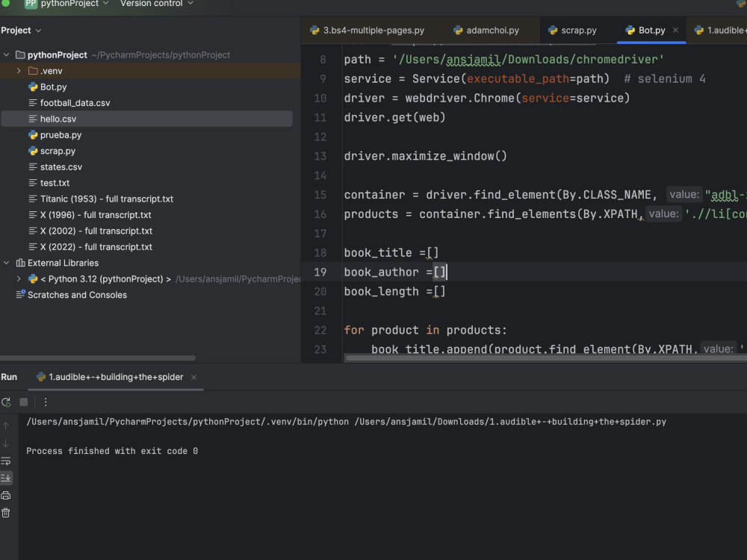
Task: Click the .venv folder icon
Action: point(33,71)
